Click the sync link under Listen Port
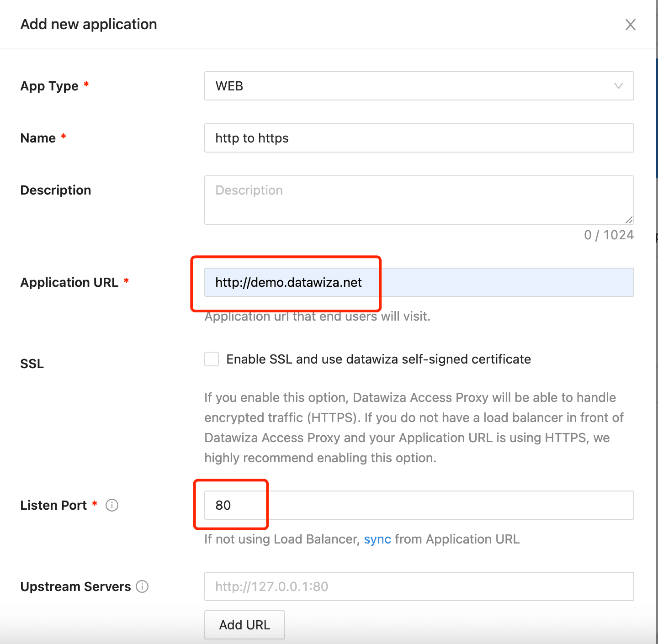 click(377, 539)
